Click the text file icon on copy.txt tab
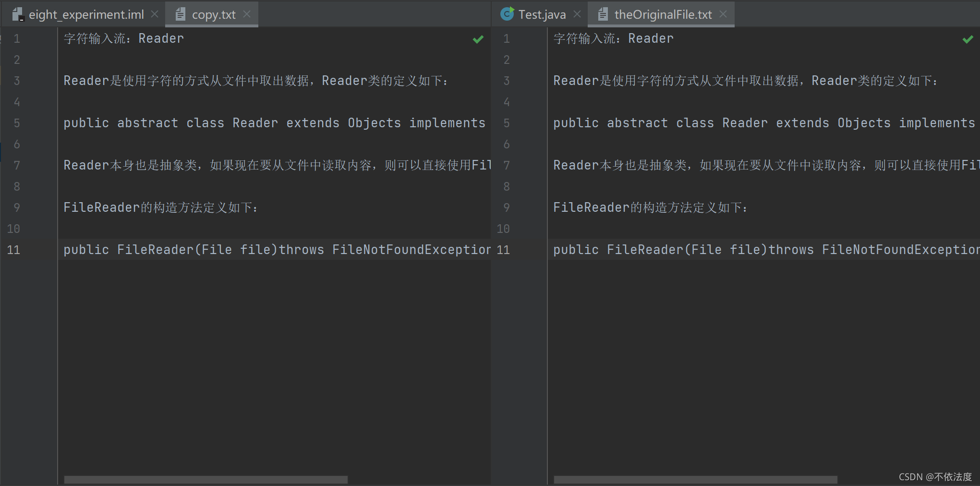Image resolution: width=980 pixels, height=486 pixels. tap(180, 14)
